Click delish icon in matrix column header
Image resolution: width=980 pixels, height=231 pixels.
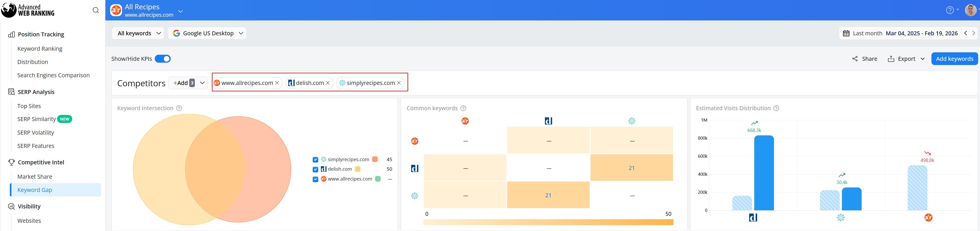(548, 121)
